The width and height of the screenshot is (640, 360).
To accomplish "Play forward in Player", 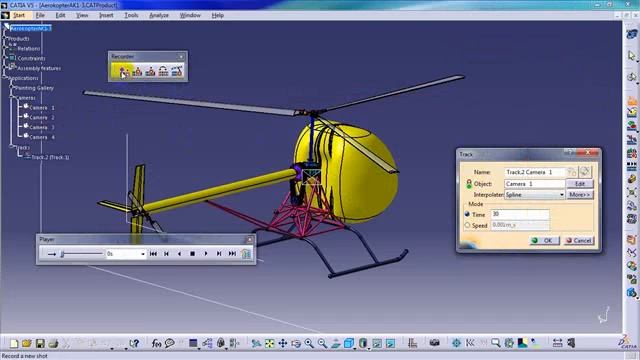I will click(x=206, y=254).
